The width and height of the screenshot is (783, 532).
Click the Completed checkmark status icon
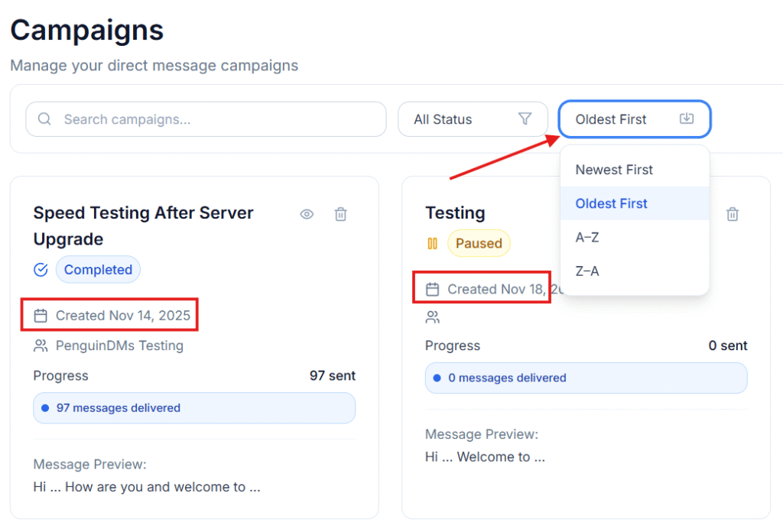41,270
